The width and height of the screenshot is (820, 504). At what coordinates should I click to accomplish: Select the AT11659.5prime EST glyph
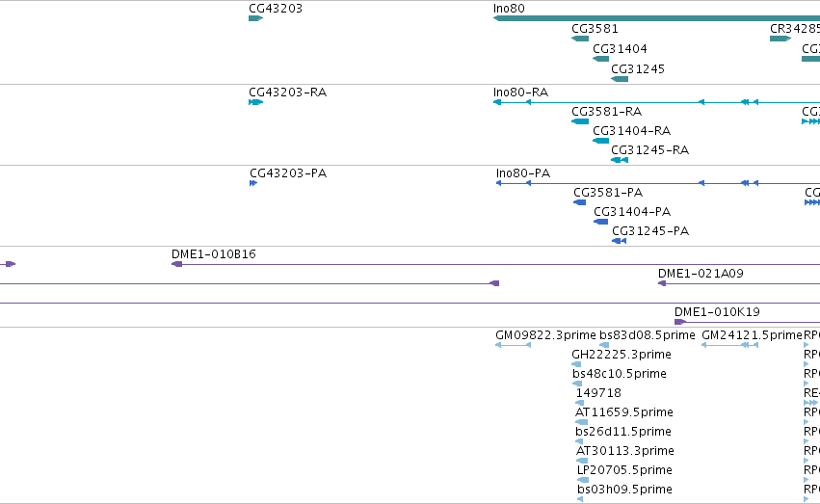582,422
